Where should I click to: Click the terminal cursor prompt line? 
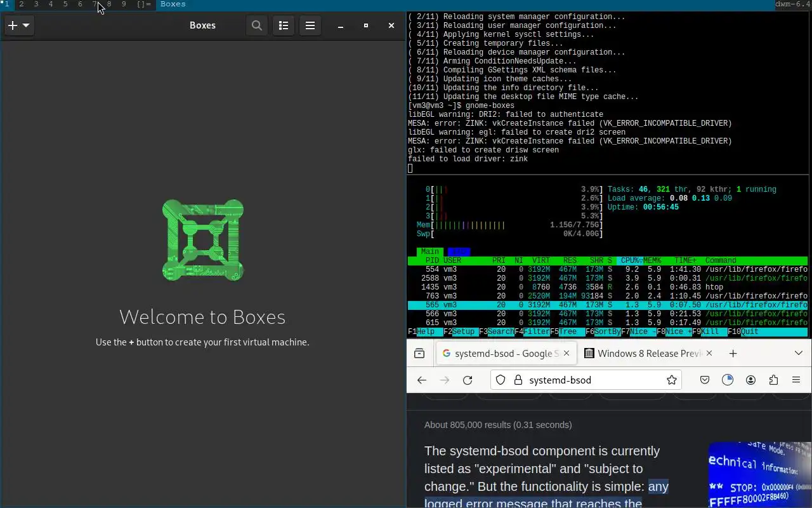coord(410,168)
